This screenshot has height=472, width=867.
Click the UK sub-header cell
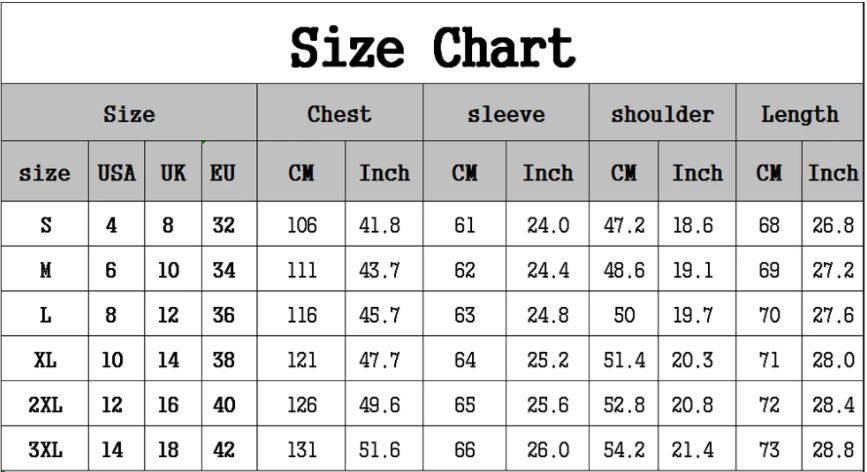pos(173,173)
